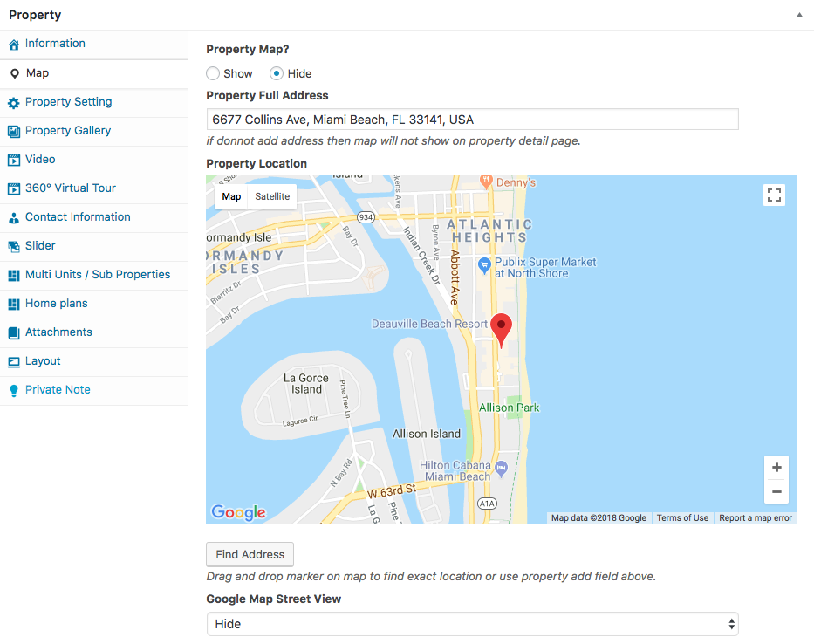Switch to the Home plans tab
The width and height of the screenshot is (814, 644).
[94, 304]
